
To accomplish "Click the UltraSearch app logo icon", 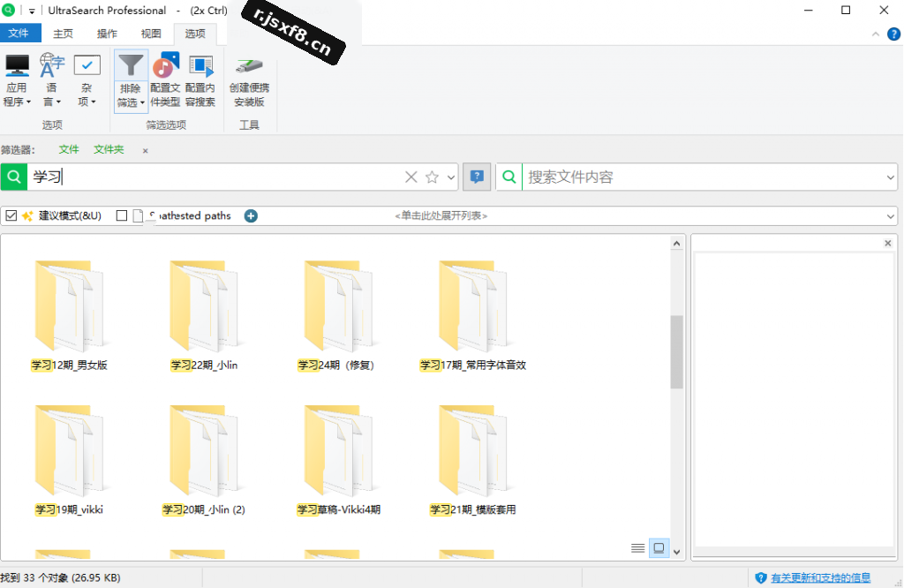I will pos(8,10).
